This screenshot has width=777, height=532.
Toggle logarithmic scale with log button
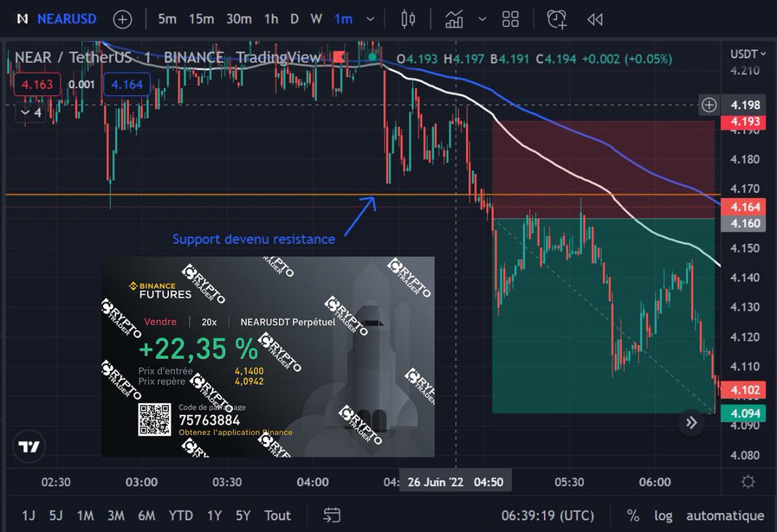pos(663,516)
